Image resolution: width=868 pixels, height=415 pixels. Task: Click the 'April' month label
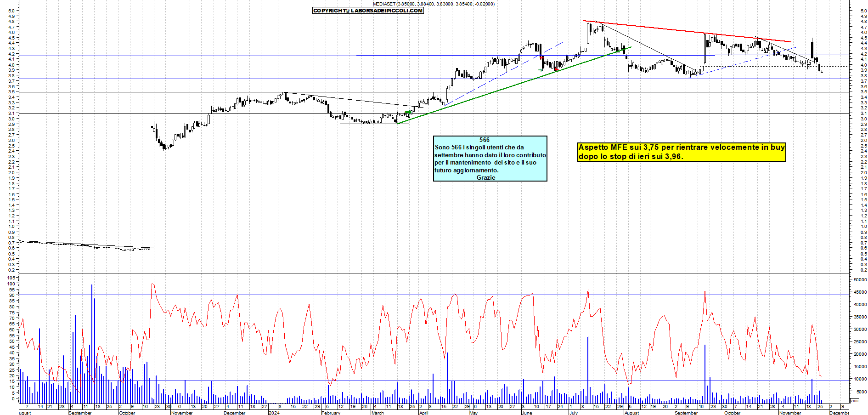[423, 413]
